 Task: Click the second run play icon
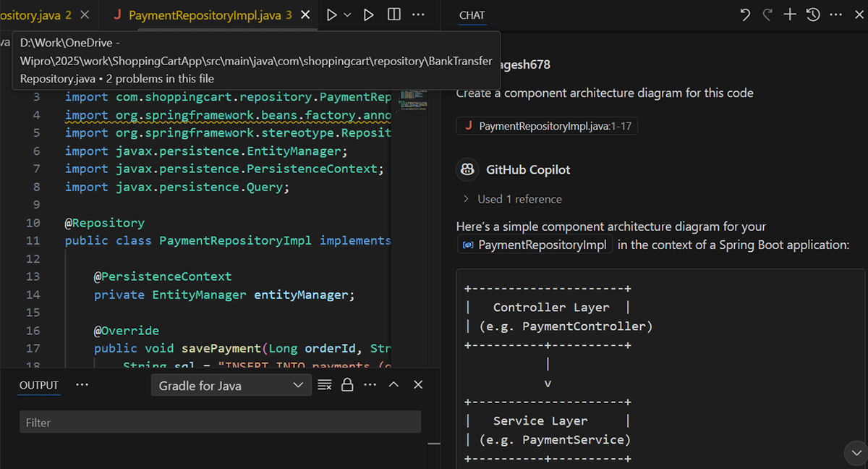(369, 14)
